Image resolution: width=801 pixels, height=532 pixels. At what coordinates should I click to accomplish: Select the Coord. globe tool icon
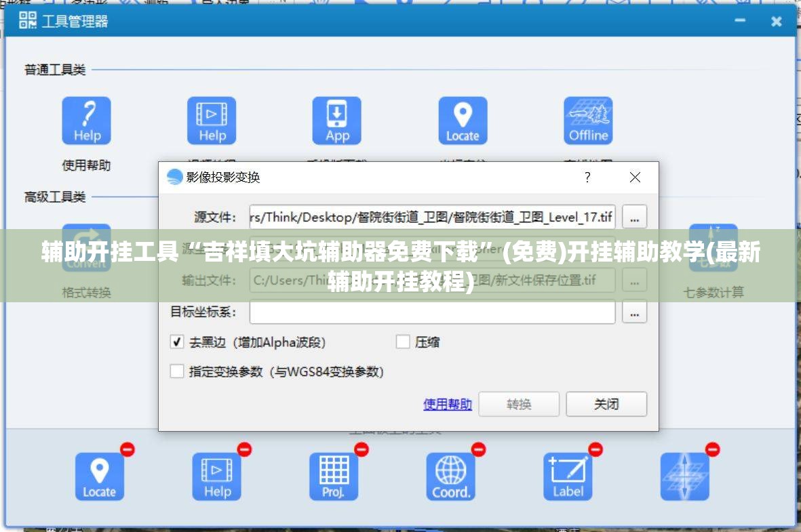coord(450,476)
